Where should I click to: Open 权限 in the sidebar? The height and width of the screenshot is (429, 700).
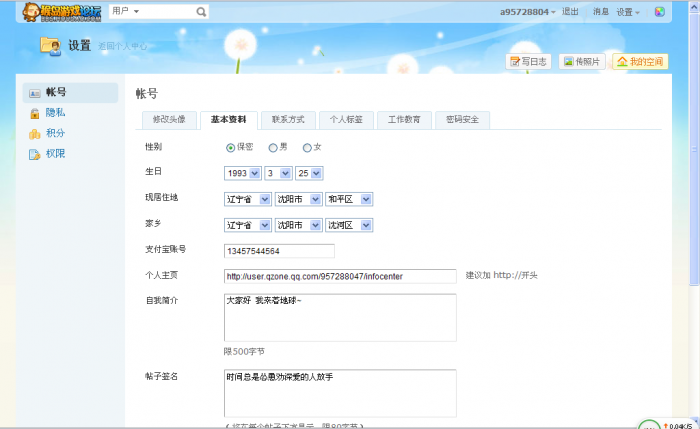[55, 154]
